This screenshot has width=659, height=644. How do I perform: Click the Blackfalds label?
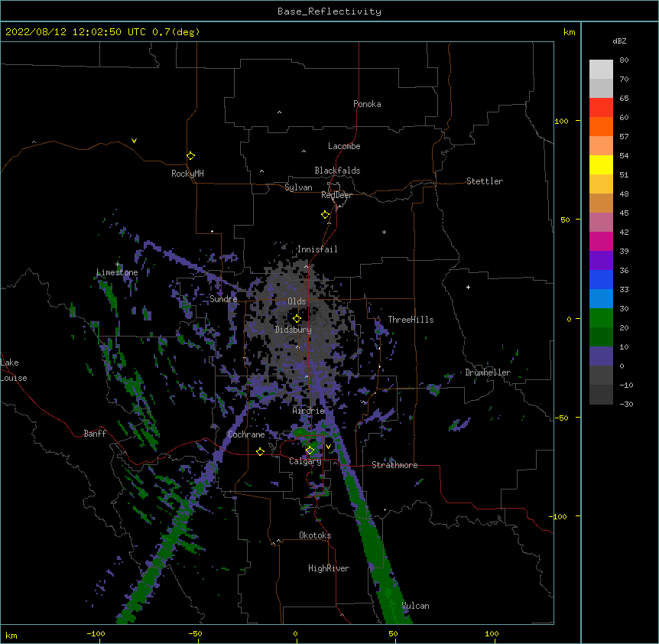click(337, 171)
